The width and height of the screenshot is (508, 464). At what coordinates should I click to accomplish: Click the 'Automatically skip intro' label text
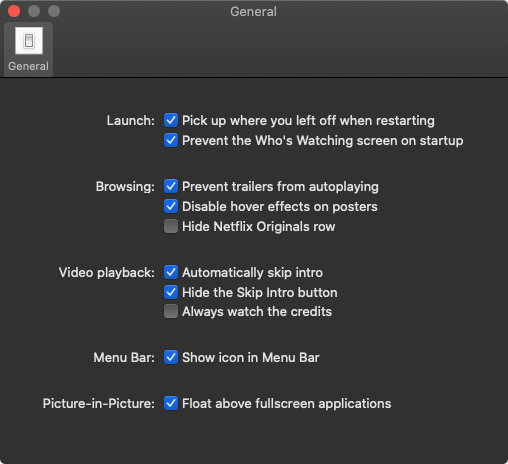pos(252,273)
